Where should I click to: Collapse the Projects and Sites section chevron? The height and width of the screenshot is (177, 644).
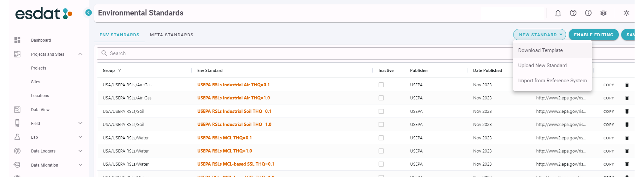click(x=80, y=54)
